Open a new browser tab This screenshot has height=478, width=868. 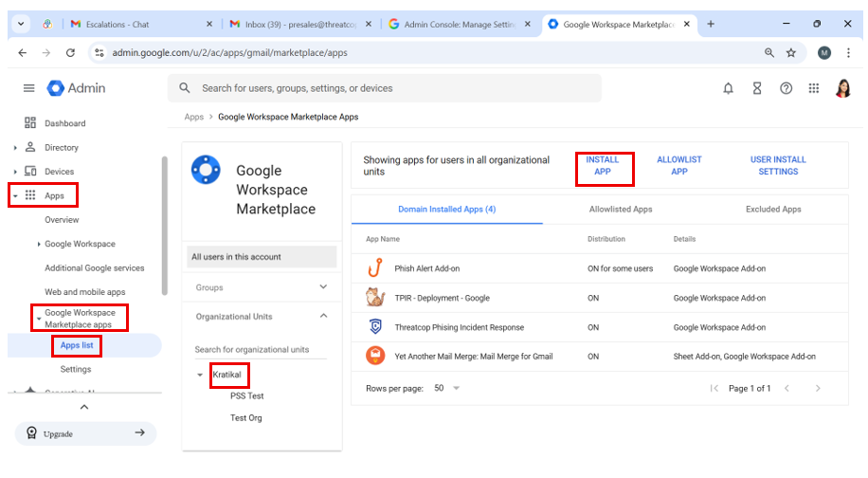pyautogui.click(x=711, y=24)
